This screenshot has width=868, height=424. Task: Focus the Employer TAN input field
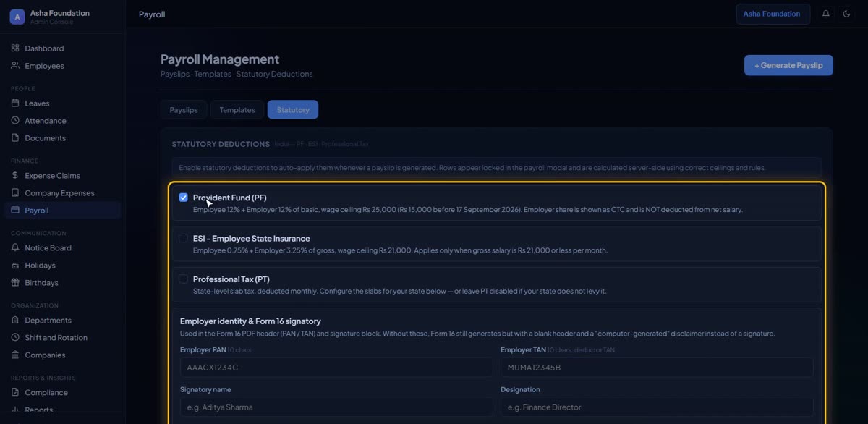657,367
